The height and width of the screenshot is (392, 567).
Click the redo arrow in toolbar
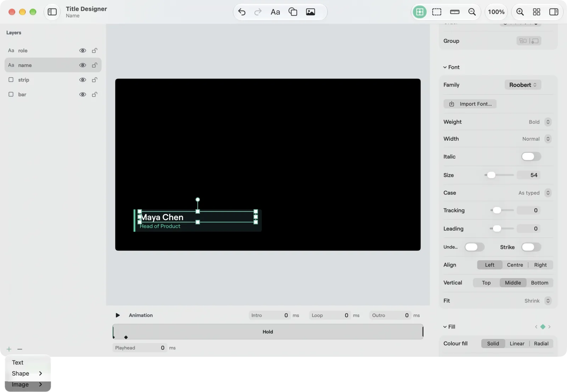point(258,12)
